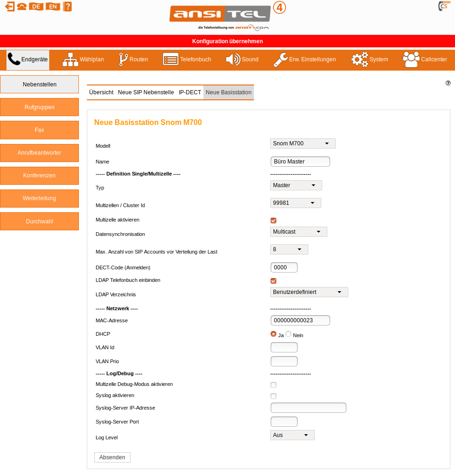Open the help book icon at top left
Screen dimensions: 455x476
click(x=68, y=7)
